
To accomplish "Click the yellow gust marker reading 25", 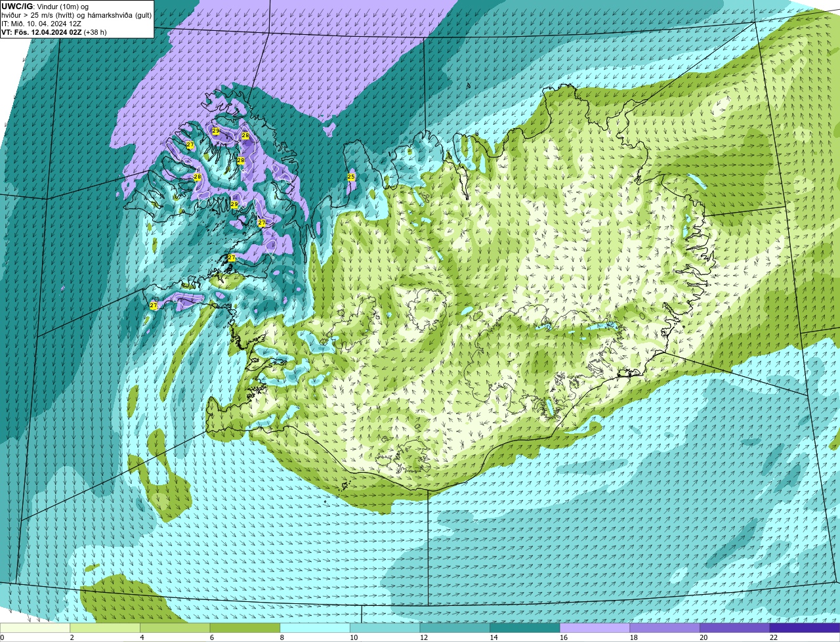I will (x=351, y=177).
